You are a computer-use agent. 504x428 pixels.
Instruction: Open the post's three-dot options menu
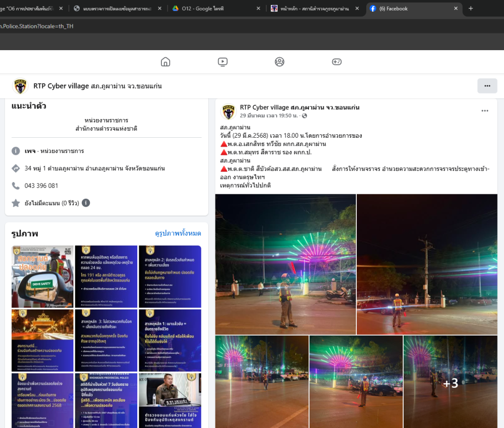[485, 111]
